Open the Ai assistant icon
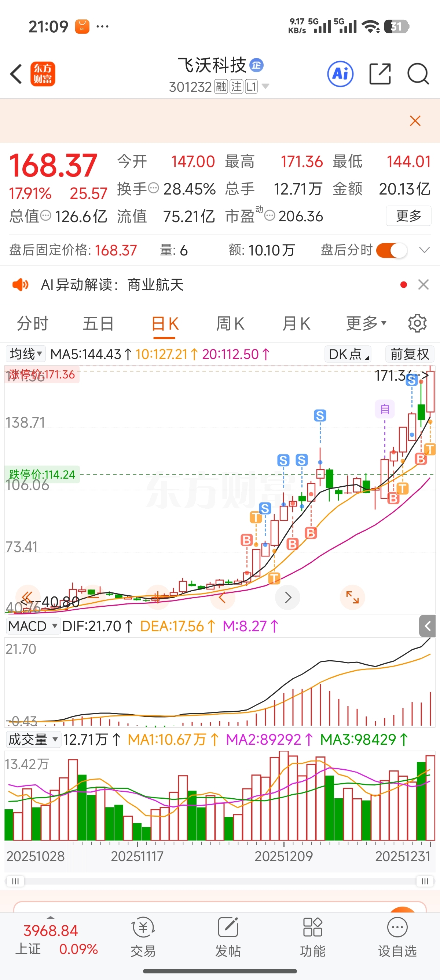 [340, 74]
